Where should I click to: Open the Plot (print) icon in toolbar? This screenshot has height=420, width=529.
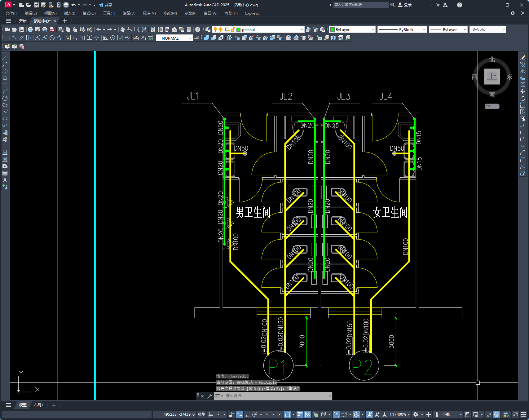click(x=30, y=29)
